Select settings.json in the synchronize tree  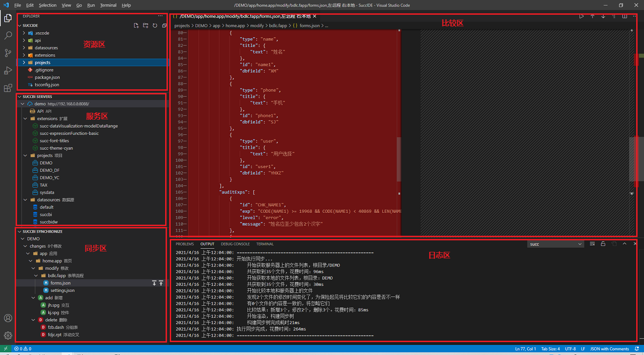[62, 291]
